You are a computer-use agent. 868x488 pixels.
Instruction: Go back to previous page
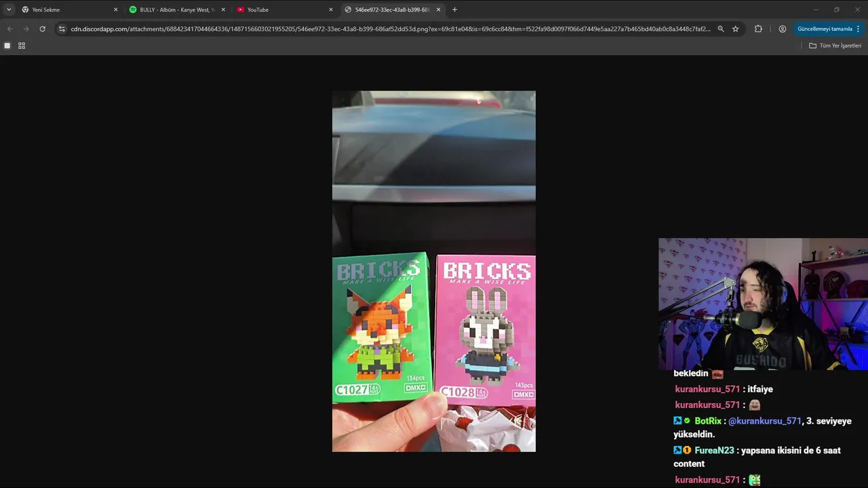click(9, 29)
